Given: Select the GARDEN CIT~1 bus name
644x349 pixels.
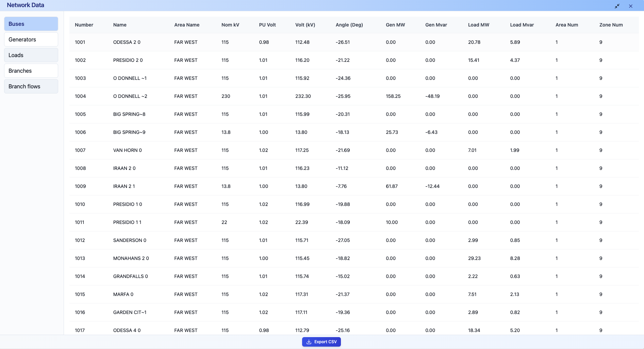Looking at the screenshot, I should (130, 312).
